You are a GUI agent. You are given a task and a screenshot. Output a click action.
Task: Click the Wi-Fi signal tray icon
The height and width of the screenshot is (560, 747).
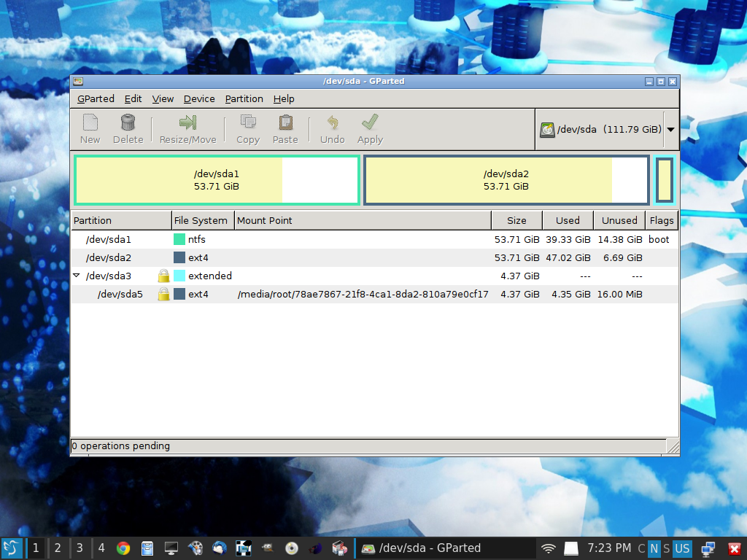click(549, 548)
